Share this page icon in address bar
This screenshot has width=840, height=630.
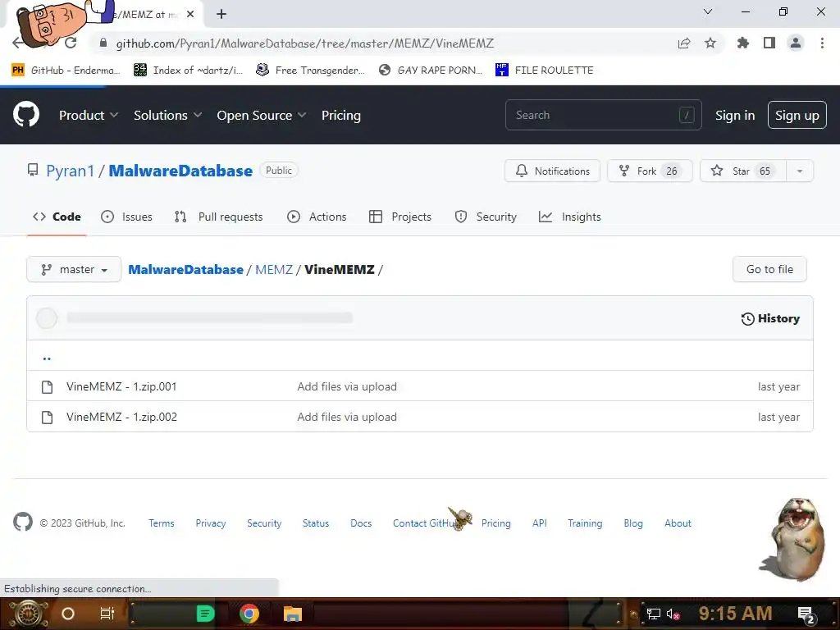[684, 43]
